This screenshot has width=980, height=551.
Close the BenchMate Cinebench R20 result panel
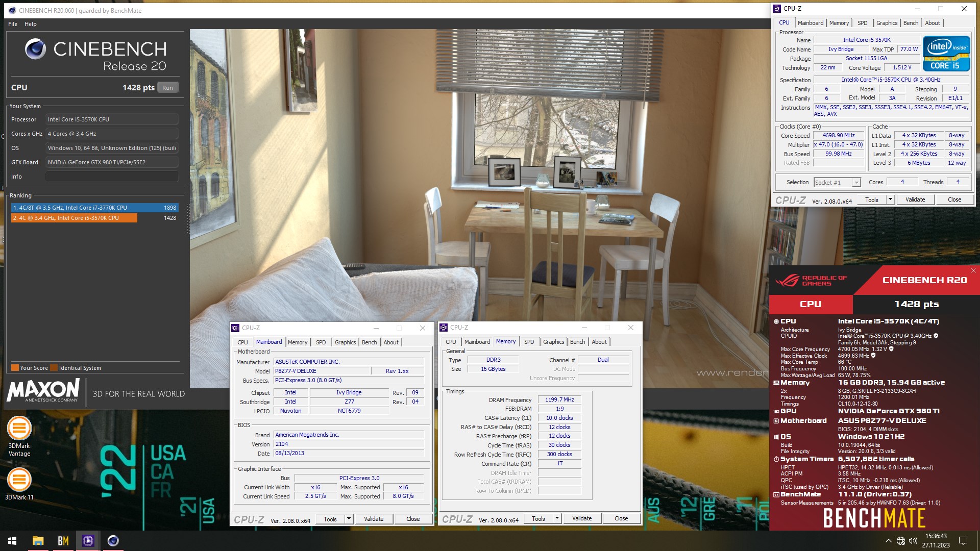coord(973,271)
